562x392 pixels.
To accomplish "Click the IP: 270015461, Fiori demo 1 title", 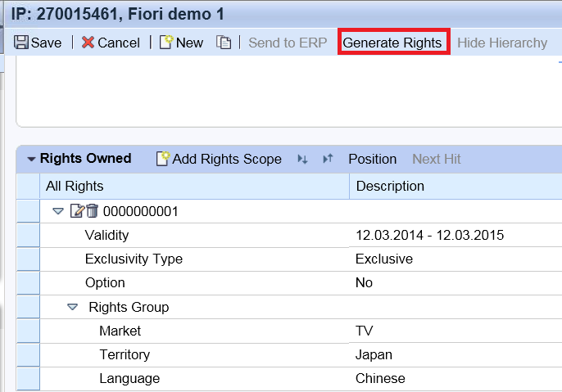I will (118, 14).
